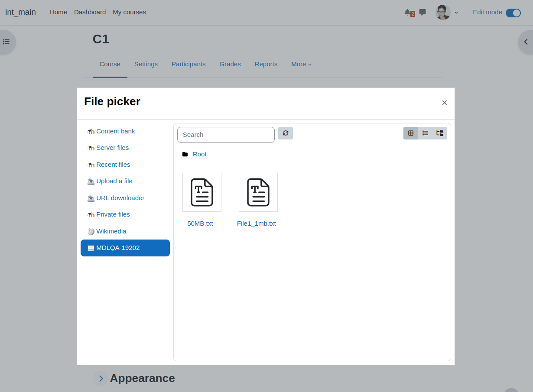Click the Private files Moodle icon
The height and width of the screenshot is (392, 533).
pos(91,215)
